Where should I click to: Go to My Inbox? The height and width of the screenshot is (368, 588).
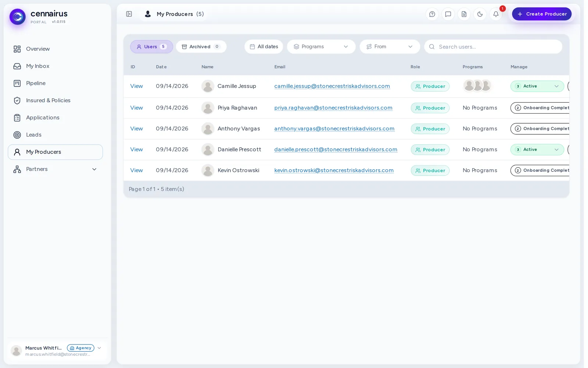click(55, 66)
